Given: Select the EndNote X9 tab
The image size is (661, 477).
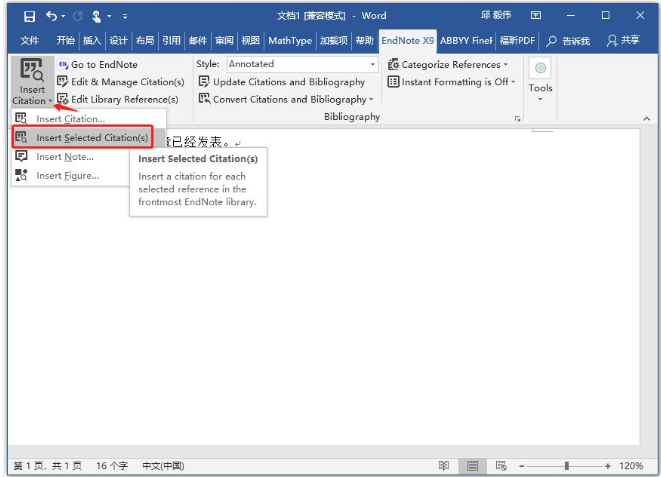Looking at the screenshot, I should (x=408, y=40).
